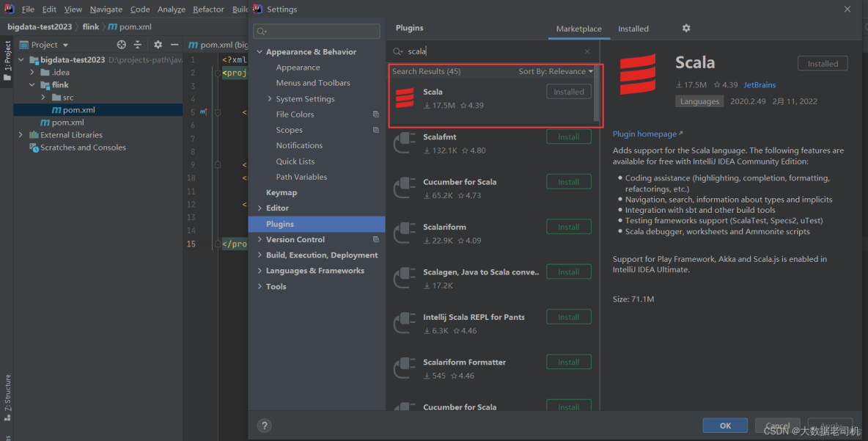Click the Project panel settings gear icon
Image resolution: width=868 pixels, height=441 pixels.
[157, 44]
